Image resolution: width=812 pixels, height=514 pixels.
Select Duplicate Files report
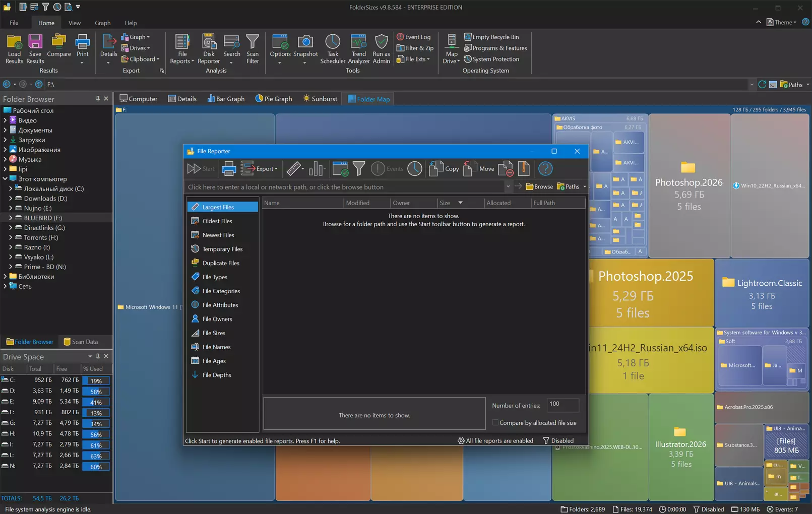click(x=221, y=263)
